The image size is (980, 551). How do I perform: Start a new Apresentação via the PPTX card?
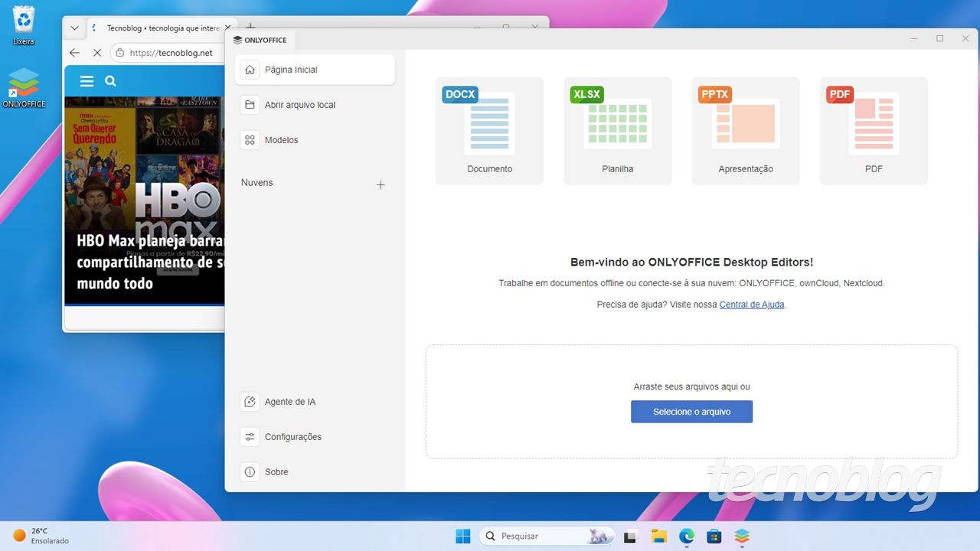coord(745,126)
